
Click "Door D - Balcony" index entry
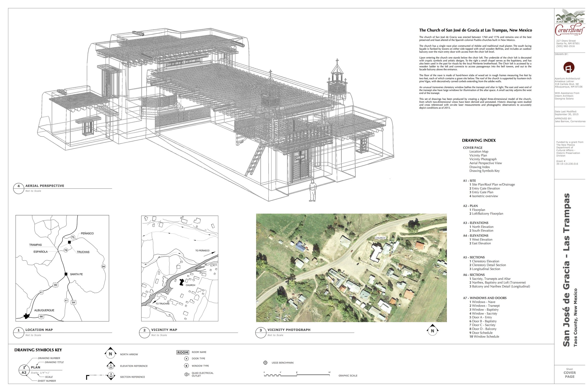(483, 329)
